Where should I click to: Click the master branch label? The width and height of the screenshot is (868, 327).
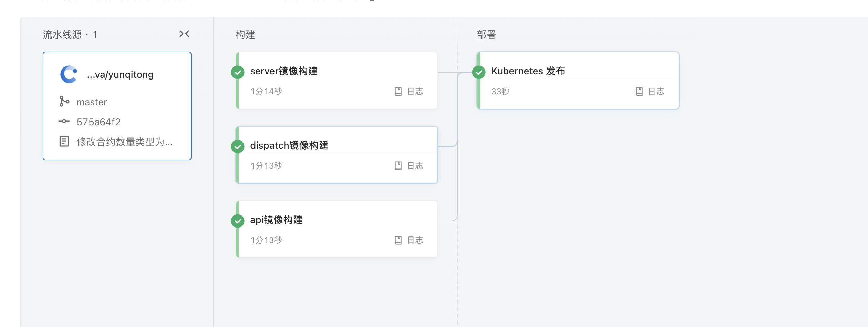click(92, 102)
